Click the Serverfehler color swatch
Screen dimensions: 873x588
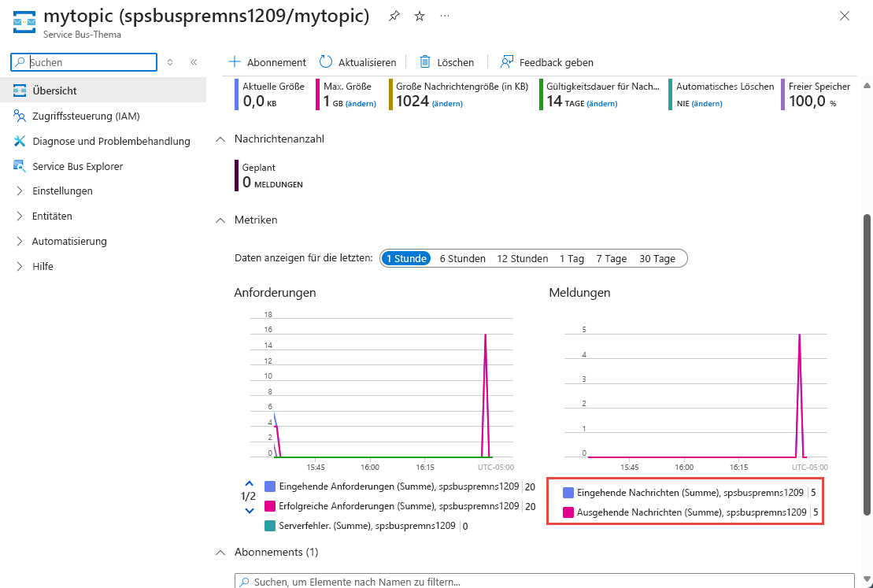270,526
